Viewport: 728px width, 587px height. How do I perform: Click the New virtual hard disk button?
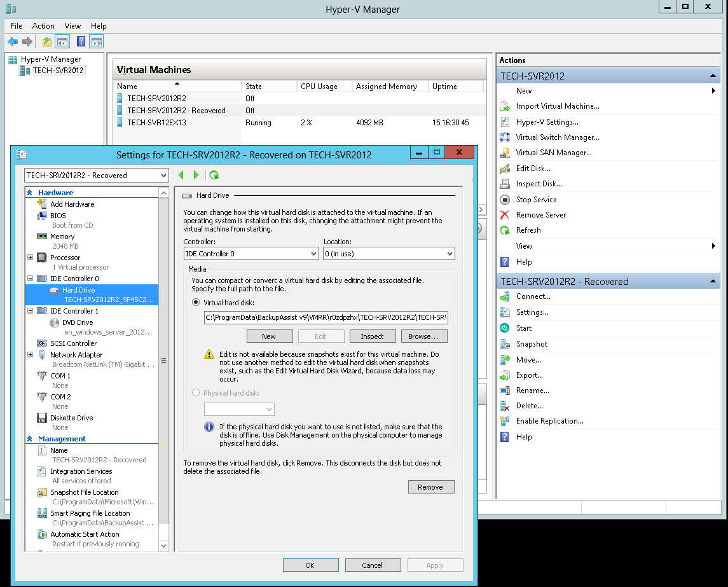click(x=270, y=336)
